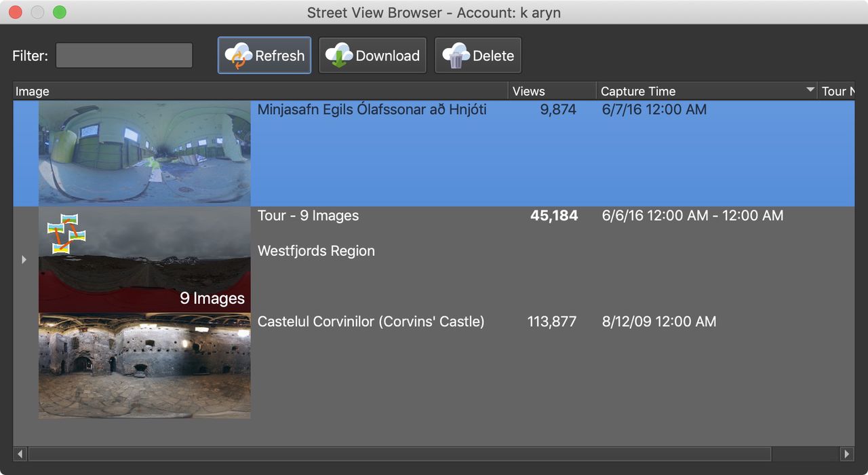
Task: Click the right arrow of the horizontal scrollbar
Action: pos(846,453)
